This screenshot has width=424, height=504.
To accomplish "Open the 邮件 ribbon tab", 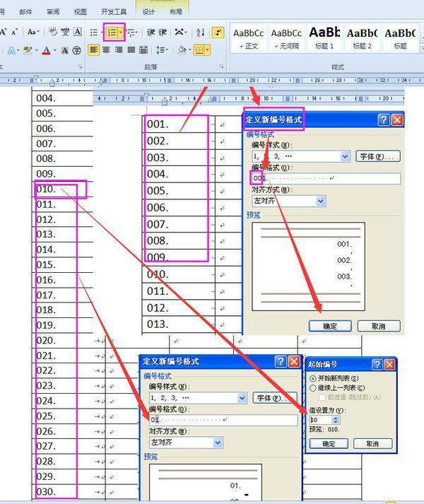I will [x=25, y=12].
